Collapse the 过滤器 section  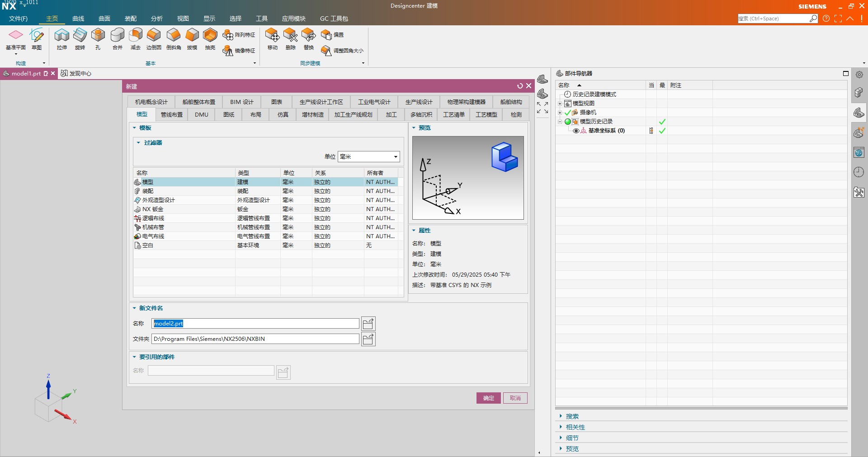(x=138, y=143)
